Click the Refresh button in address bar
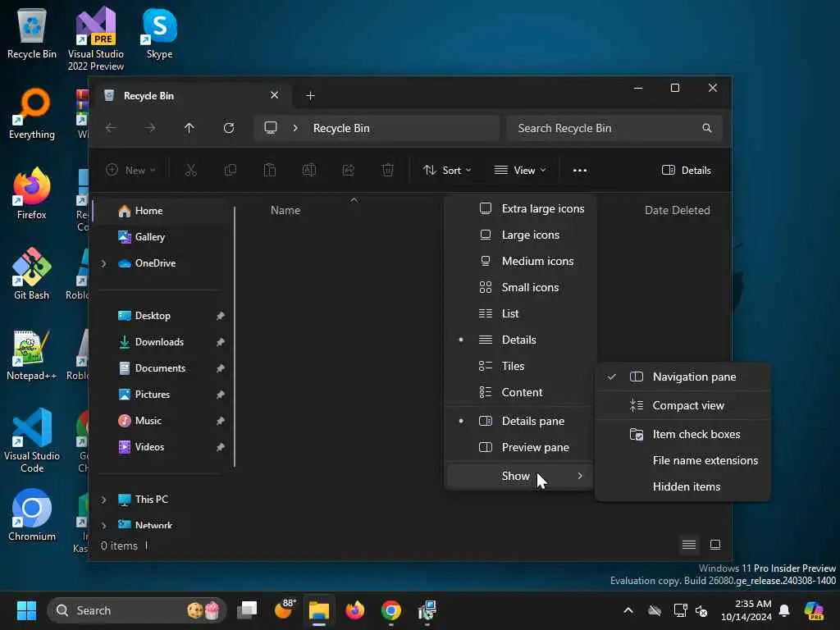This screenshot has height=630, width=840. pos(229,128)
